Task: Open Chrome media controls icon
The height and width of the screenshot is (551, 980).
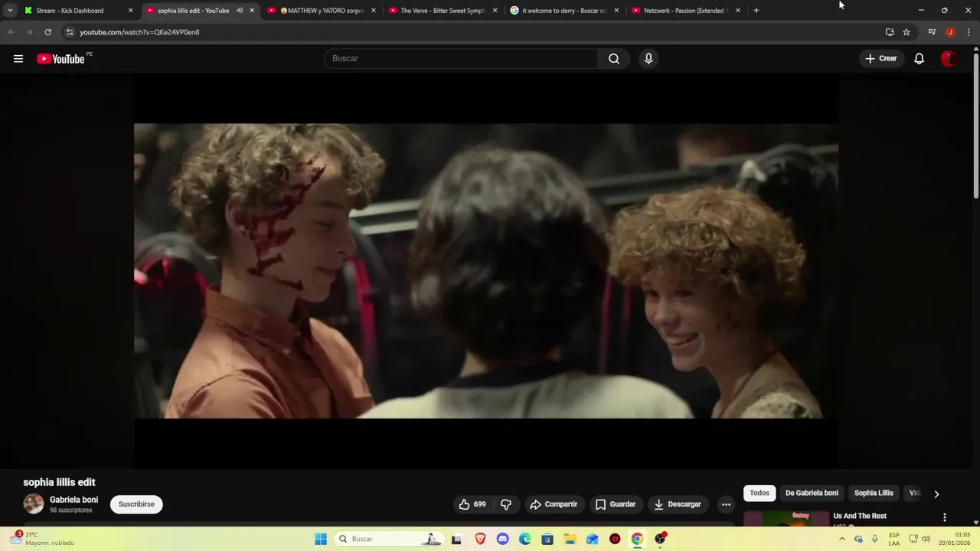Action: [932, 32]
